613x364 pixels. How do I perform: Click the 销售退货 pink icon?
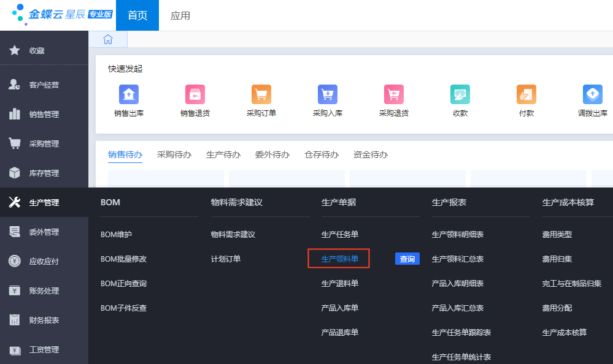(x=195, y=94)
